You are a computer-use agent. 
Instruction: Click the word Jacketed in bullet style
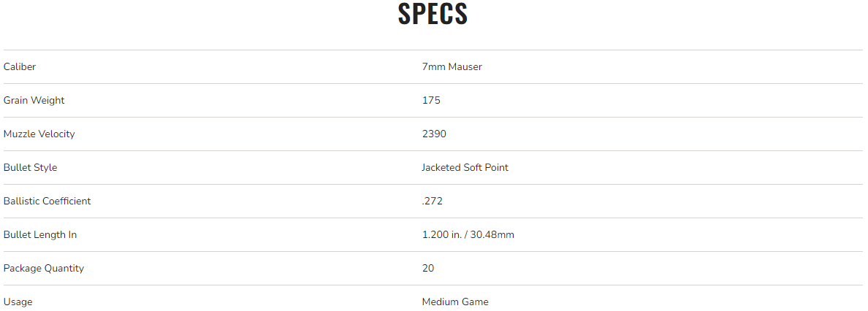click(441, 167)
